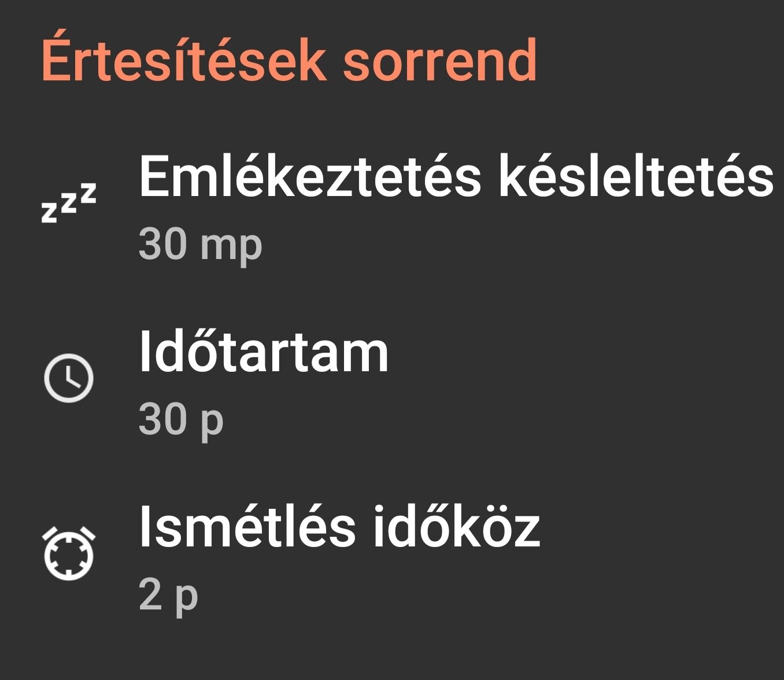Change the 2 p repeat interval value

(x=168, y=595)
